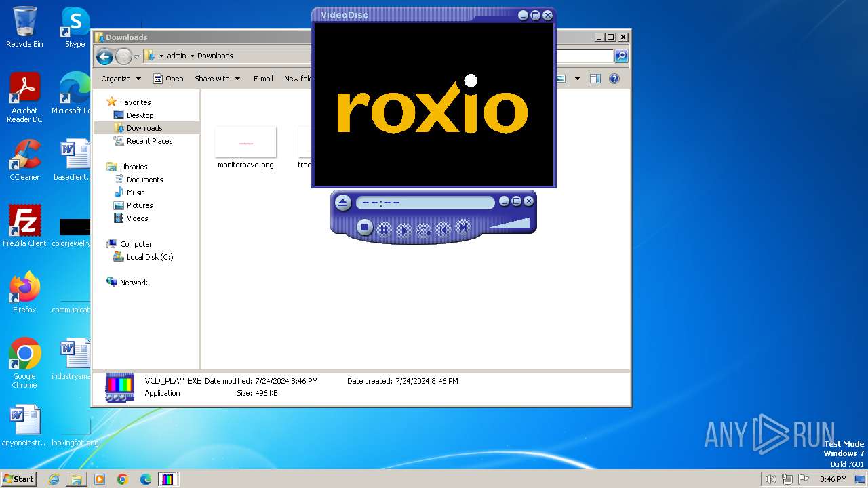
Task: Open the Organize menu
Action: tap(121, 79)
